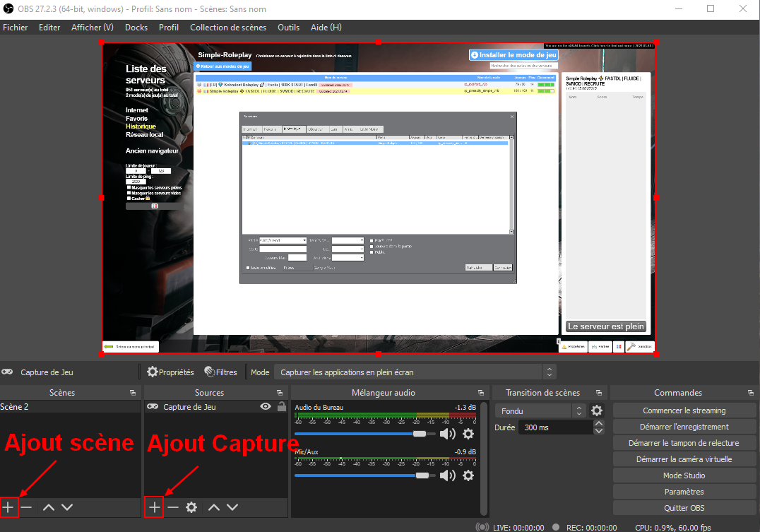This screenshot has height=532, width=760.
Task: Click the "LIVE: 00:00:00" status text
Action: (518, 528)
